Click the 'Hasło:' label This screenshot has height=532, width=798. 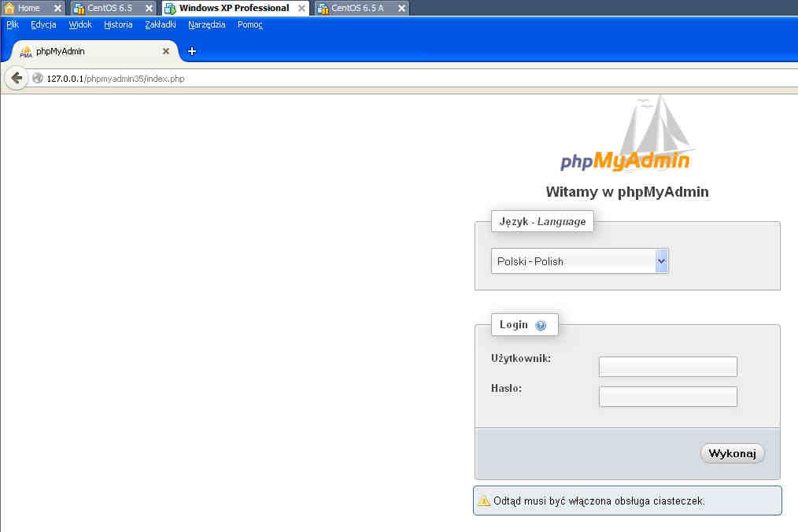(506, 389)
